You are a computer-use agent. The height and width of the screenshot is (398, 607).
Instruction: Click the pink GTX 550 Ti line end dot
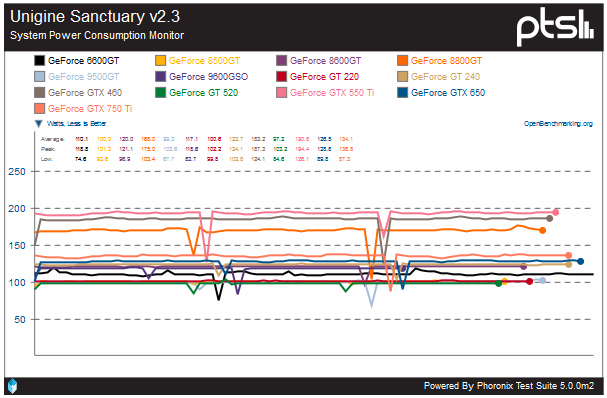coord(556,212)
